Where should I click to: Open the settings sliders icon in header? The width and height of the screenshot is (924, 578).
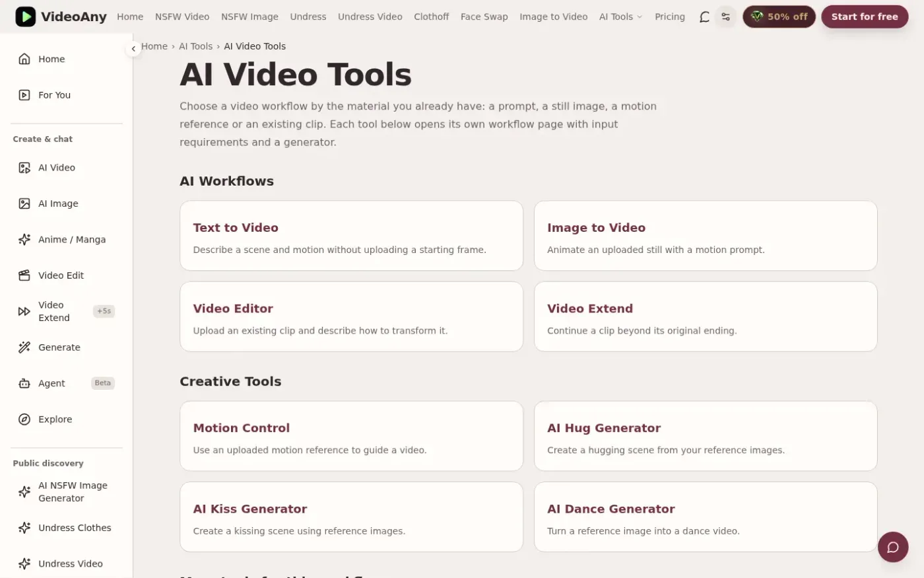pyautogui.click(x=725, y=17)
